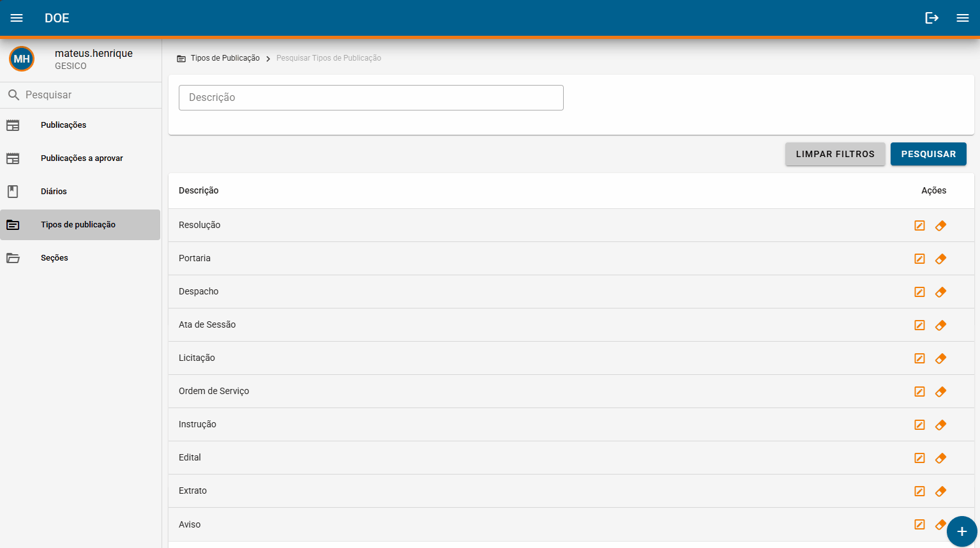Delete the Instrução row with eraser icon
Viewport: 980px width, 548px height.
(940, 425)
